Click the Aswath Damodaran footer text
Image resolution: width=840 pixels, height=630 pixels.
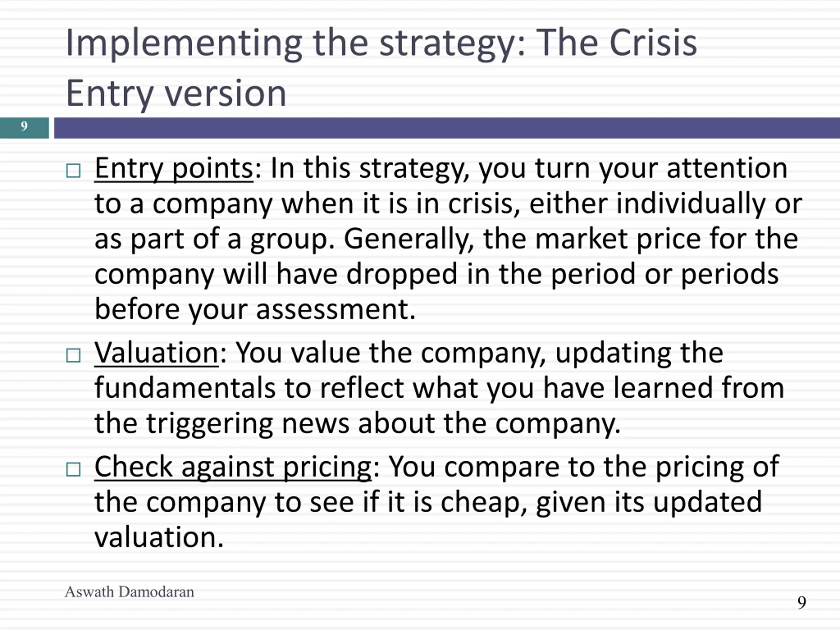coord(130,592)
